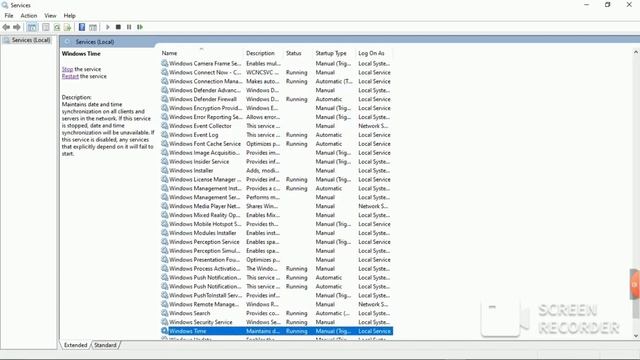Sort by the Status column header
The height and width of the screenshot is (360, 640).
tap(299, 53)
